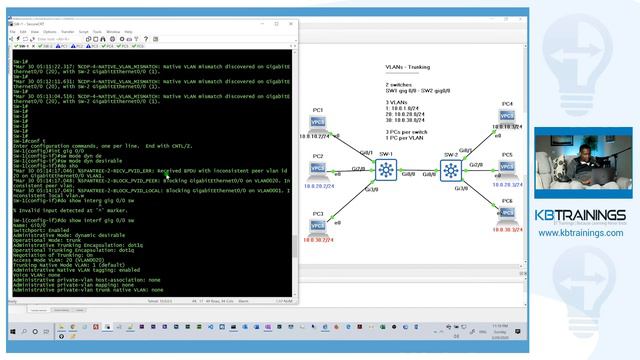Click the Help question mark icon
640x360 pixels.
point(146,39)
